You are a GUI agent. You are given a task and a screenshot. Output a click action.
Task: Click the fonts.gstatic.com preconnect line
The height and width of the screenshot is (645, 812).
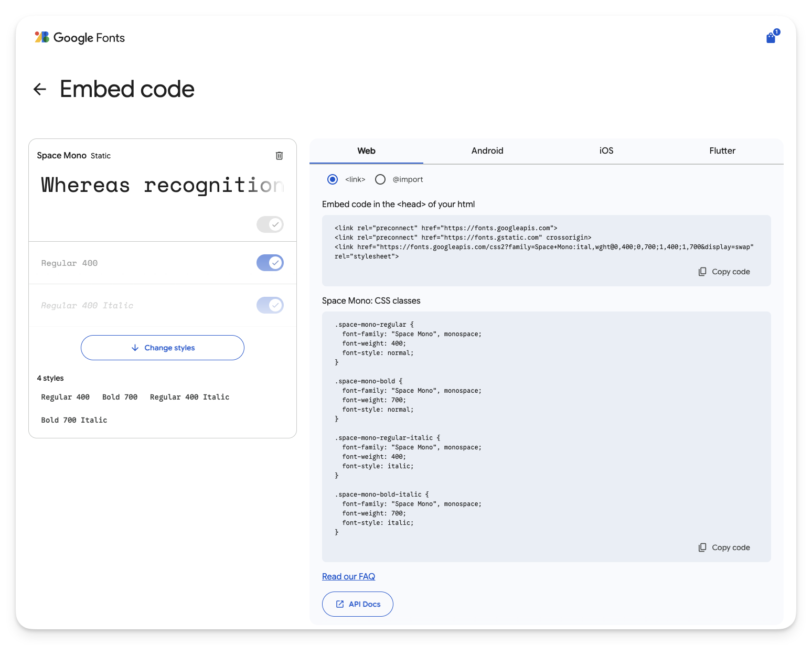coord(463,238)
